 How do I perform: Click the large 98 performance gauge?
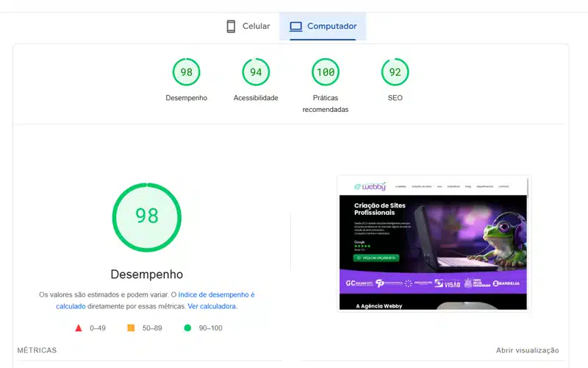(146, 217)
